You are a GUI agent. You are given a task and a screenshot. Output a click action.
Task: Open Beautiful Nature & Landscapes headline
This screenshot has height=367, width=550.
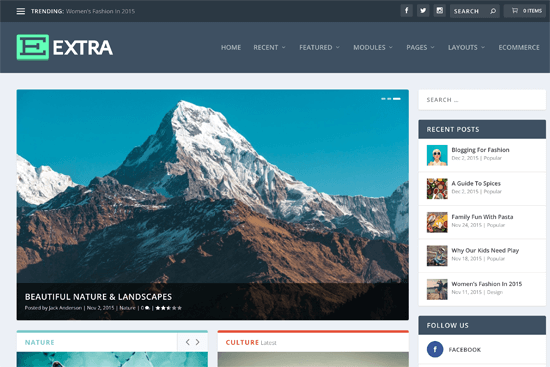click(x=98, y=297)
